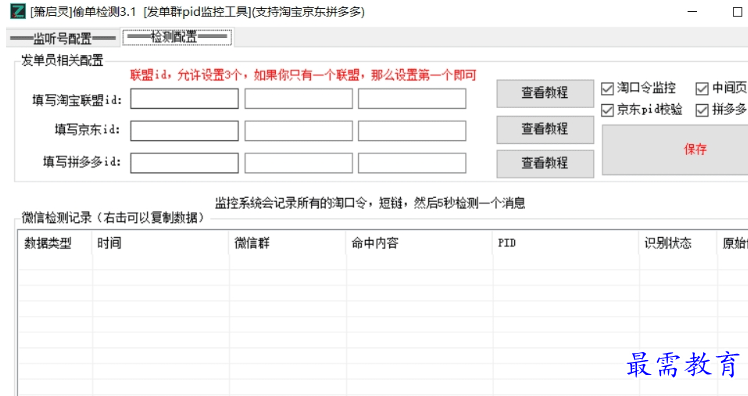Click second 京东id input field

pyautogui.click(x=299, y=131)
